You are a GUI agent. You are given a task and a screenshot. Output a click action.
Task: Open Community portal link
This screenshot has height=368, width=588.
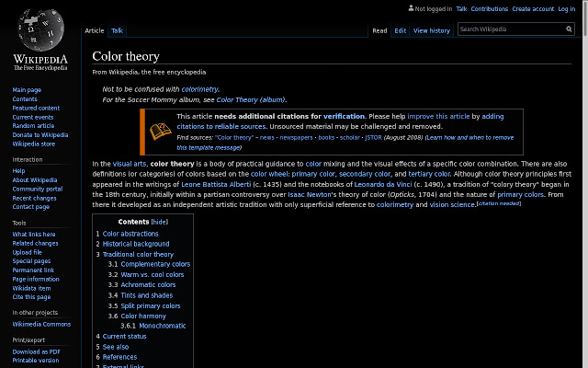38,189
